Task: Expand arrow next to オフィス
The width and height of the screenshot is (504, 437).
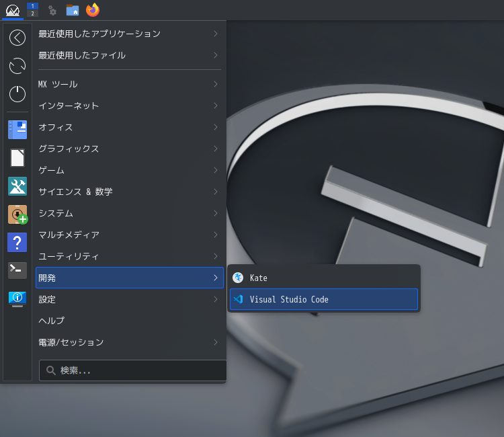Action: click(x=216, y=127)
